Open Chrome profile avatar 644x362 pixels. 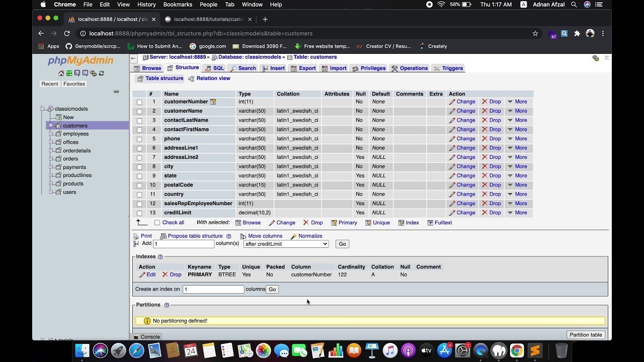coord(590,33)
